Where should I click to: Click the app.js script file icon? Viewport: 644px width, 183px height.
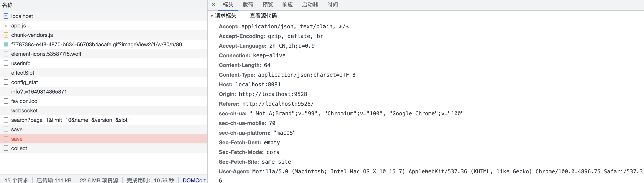pyautogui.click(x=6, y=26)
